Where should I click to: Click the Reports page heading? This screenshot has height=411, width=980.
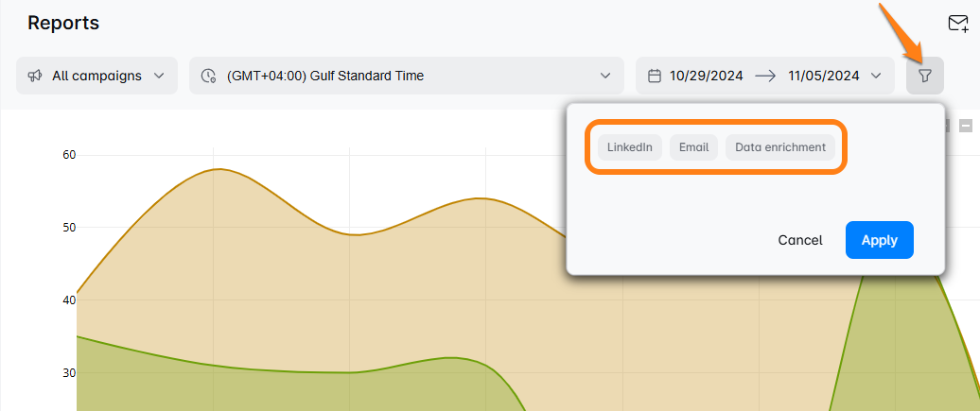point(63,23)
